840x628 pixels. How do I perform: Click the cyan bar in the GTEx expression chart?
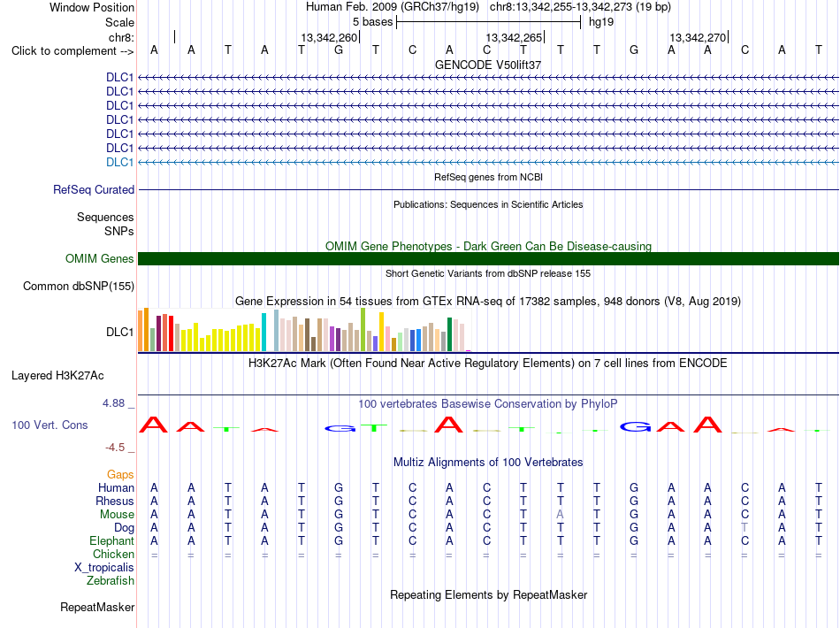[263, 333]
